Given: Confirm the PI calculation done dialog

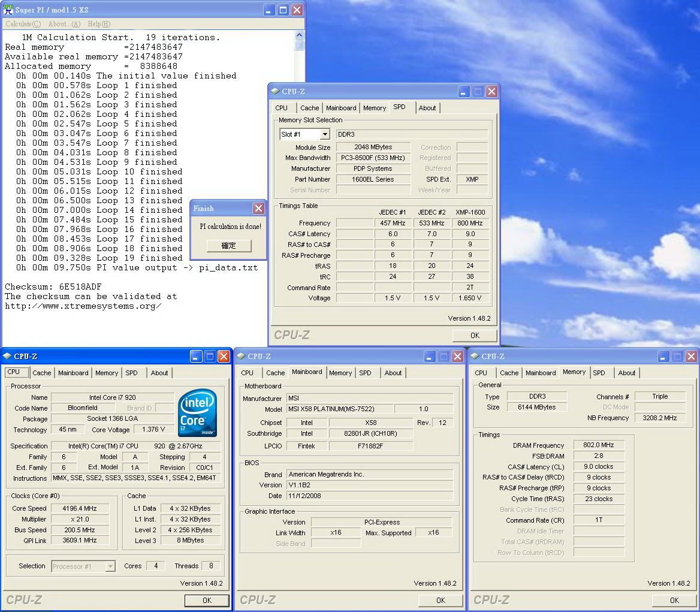Looking at the screenshot, I should [x=229, y=246].
